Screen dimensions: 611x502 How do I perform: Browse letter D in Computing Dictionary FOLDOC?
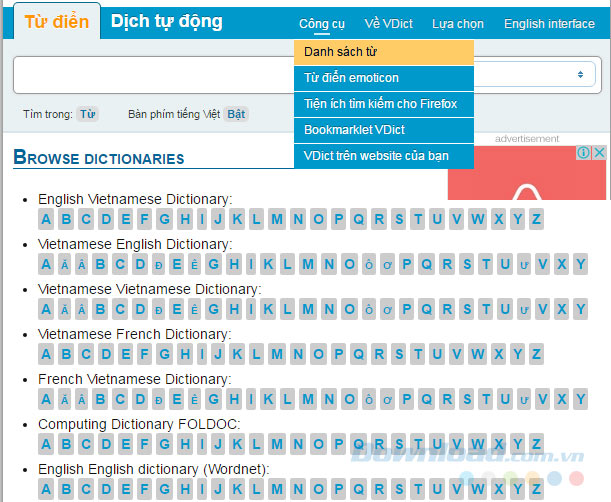coord(106,444)
